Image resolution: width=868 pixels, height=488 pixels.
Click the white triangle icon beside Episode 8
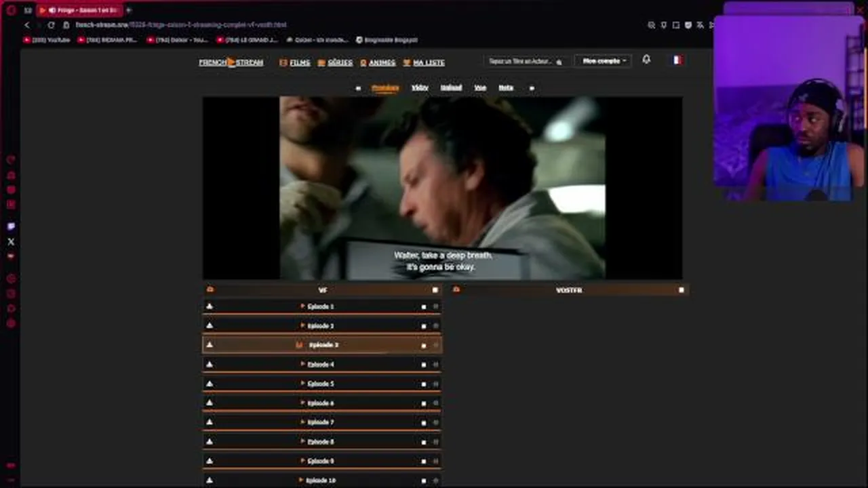[210, 441]
